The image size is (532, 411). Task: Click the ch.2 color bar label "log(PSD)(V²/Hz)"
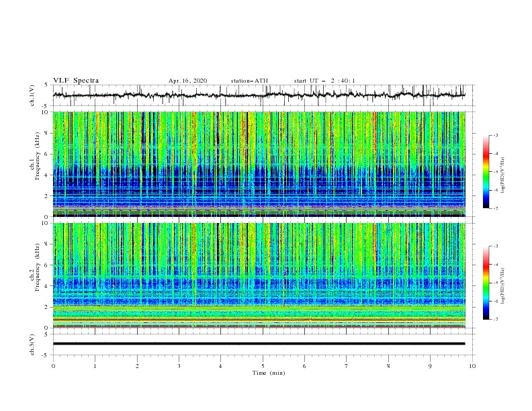point(503,286)
